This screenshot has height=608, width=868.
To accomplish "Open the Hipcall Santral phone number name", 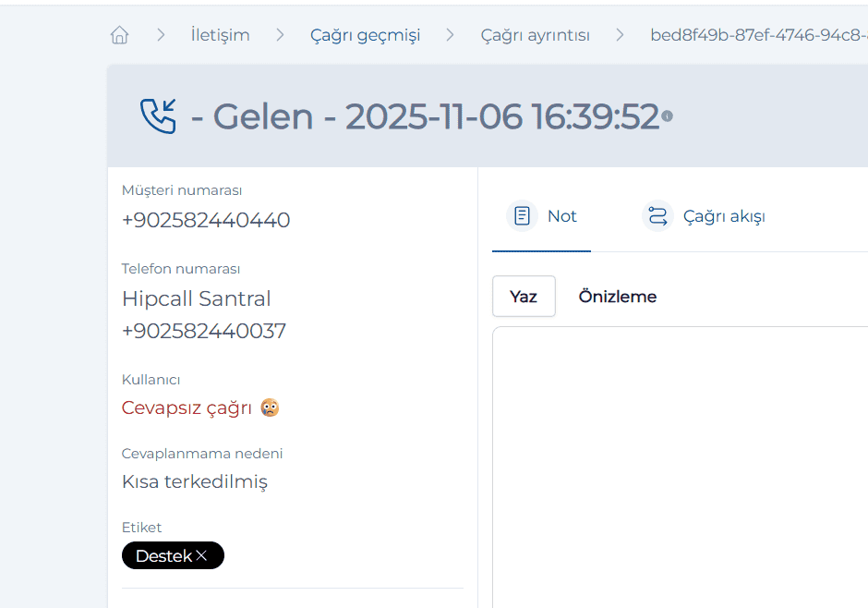I will click(197, 298).
